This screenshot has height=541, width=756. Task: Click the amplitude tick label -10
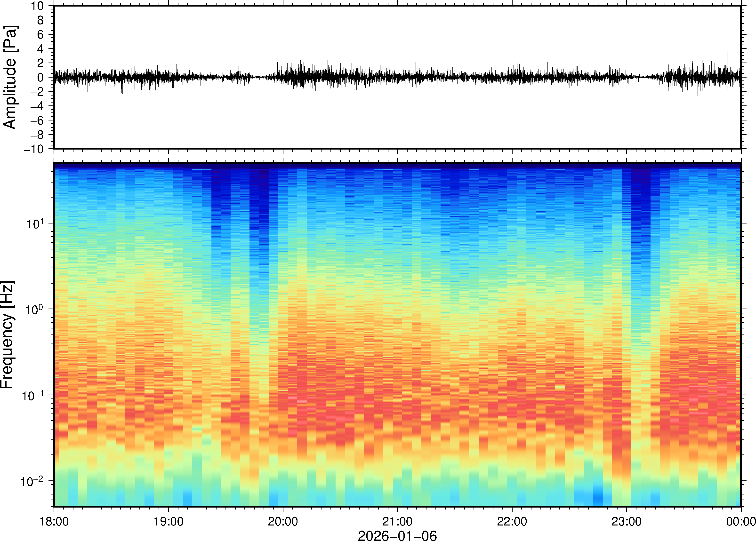coord(34,149)
